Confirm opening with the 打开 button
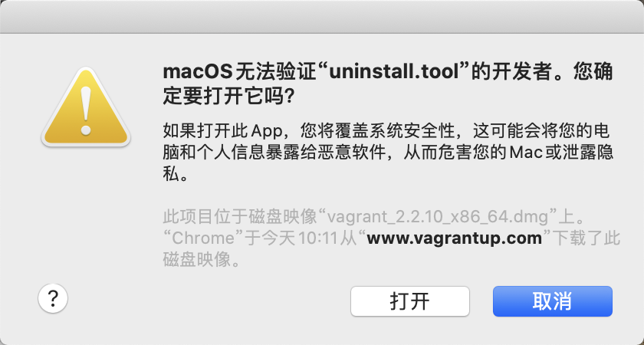Viewport: 644px width, 345px height. click(410, 301)
